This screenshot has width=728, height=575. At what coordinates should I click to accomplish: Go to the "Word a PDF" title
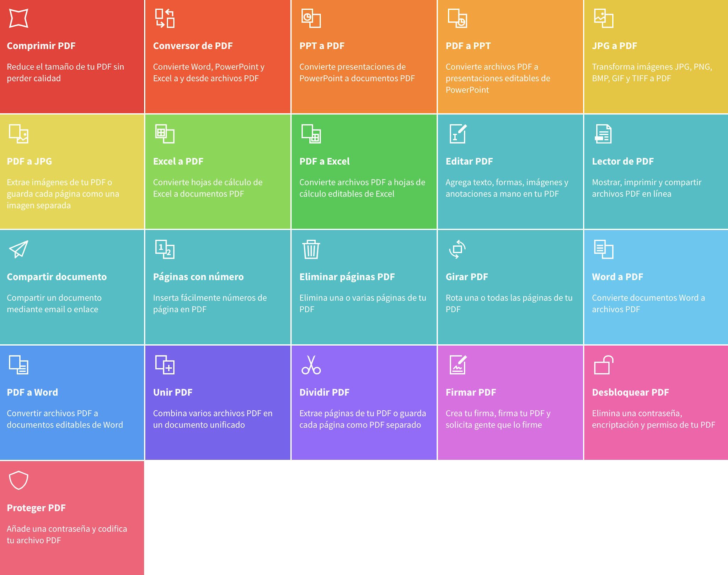tap(617, 277)
